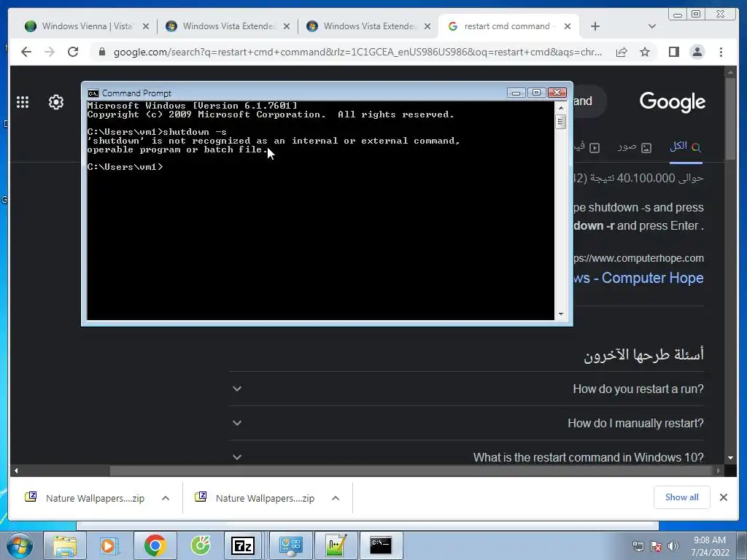The height and width of the screenshot is (560, 747).
Task: Click the address bar URL
Action: tap(357, 52)
